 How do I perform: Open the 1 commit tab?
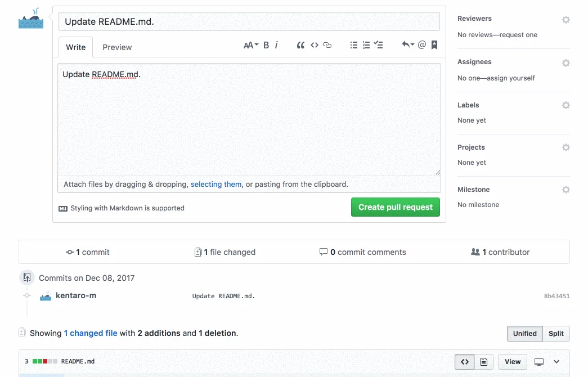coord(88,252)
